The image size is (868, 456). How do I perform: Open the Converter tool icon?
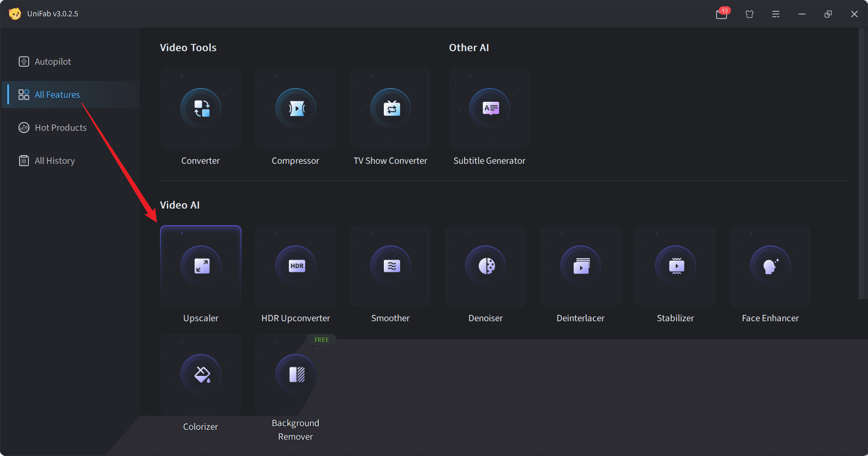click(x=201, y=109)
